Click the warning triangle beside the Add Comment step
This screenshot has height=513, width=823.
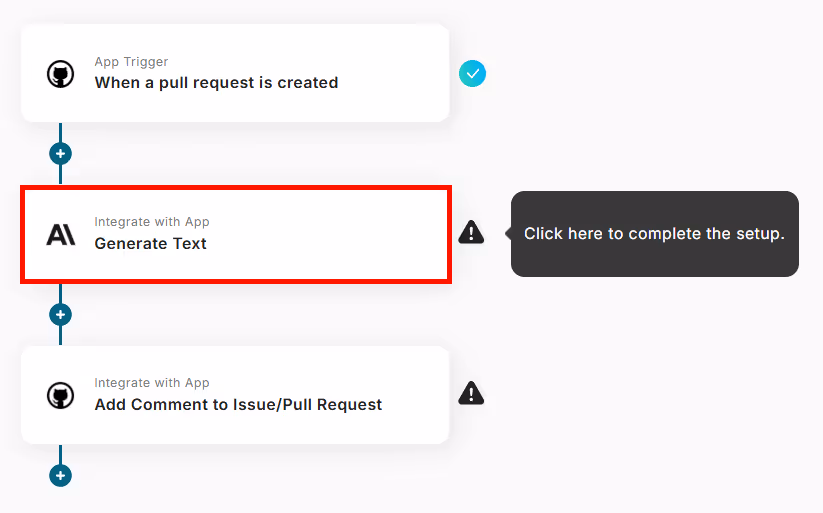471,393
